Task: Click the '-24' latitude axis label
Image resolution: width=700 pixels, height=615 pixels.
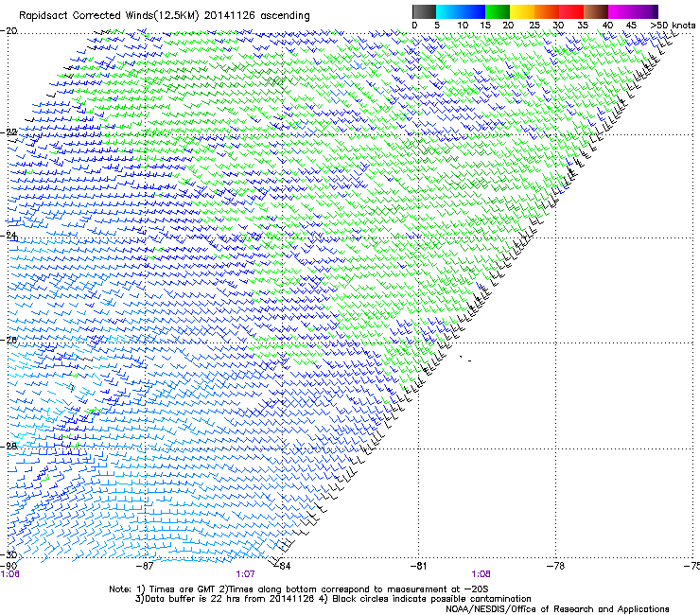Action: 9,235
